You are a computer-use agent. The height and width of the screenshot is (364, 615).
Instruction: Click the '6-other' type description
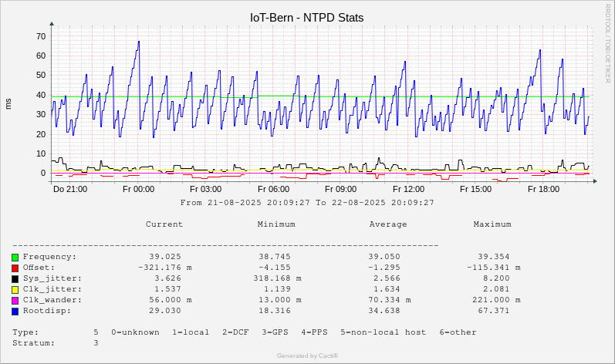pyautogui.click(x=458, y=332)
